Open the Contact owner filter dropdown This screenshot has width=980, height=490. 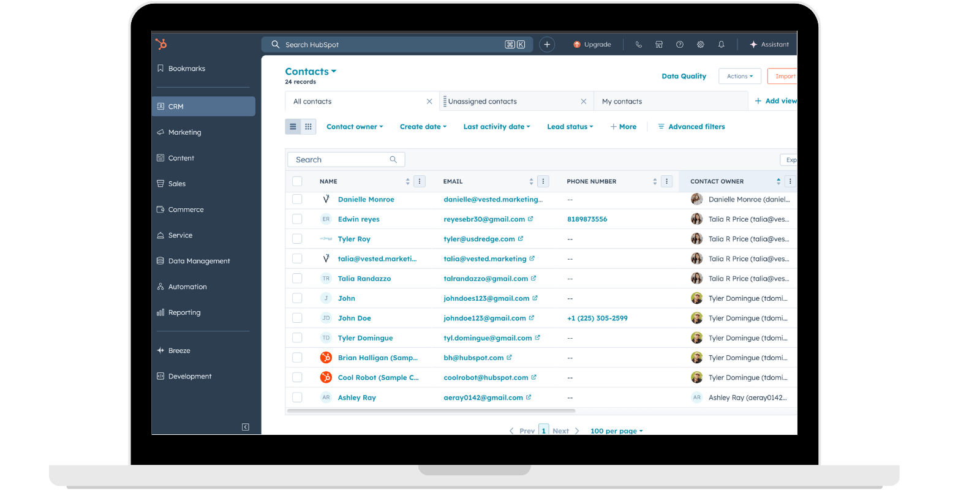pos(355,127)
